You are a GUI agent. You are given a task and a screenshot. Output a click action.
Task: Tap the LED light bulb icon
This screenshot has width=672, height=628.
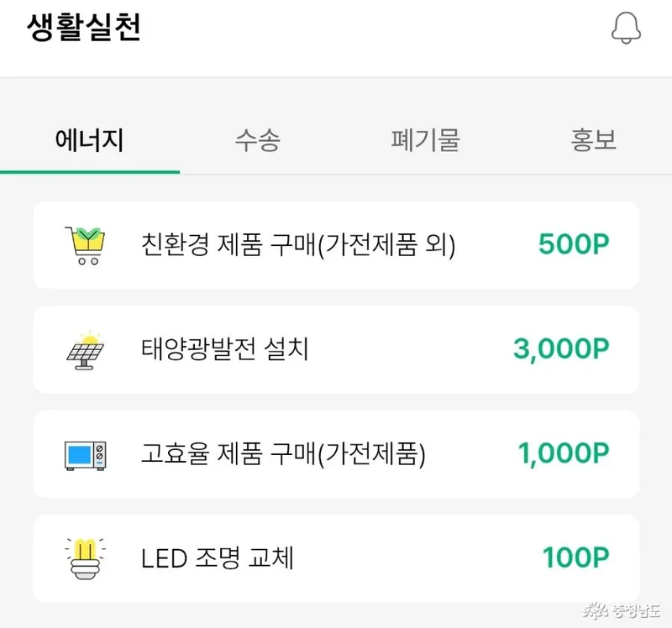pos(85,557)
